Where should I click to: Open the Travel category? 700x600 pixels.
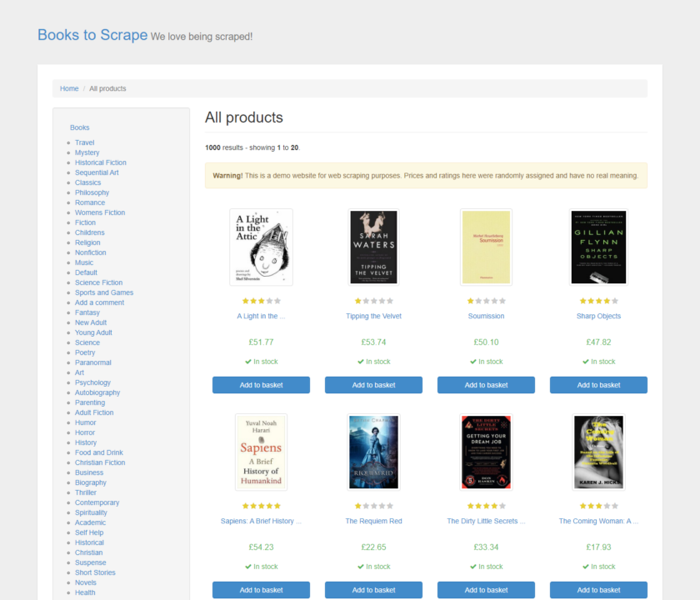(84, 142)
